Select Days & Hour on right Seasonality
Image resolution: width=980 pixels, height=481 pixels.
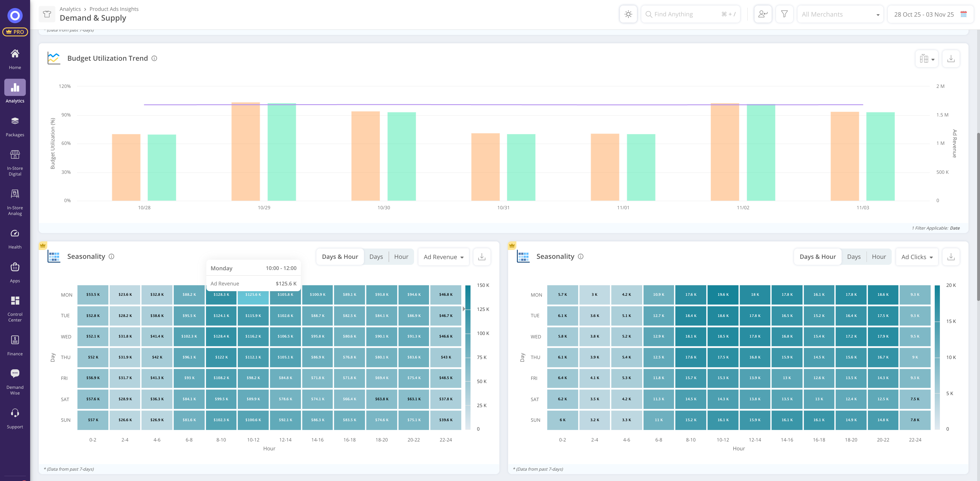[817, 257]
